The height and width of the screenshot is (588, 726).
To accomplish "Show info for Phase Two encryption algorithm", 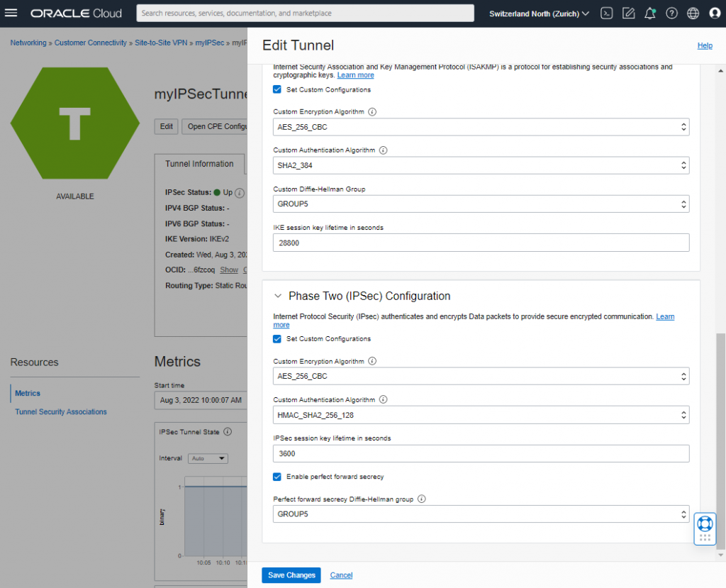I will coord(372,361).
